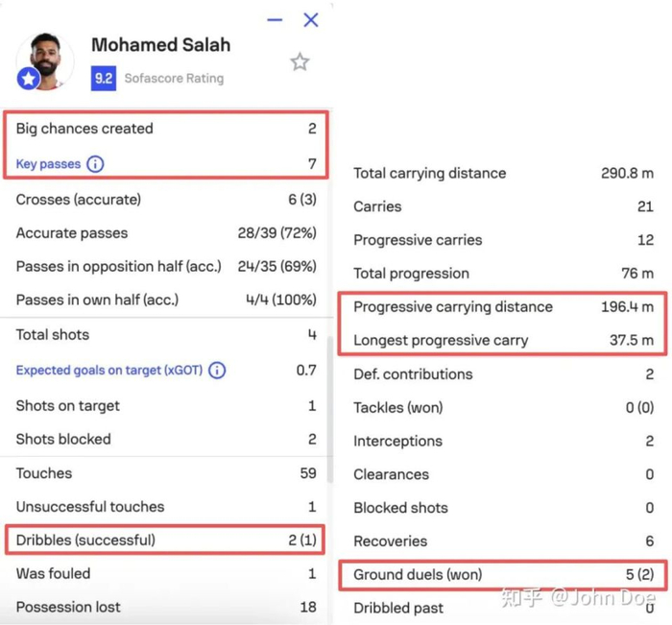Close the Mohamed Salah stats panel
This screenshot has height=625, width=672.
click(310, 19)
